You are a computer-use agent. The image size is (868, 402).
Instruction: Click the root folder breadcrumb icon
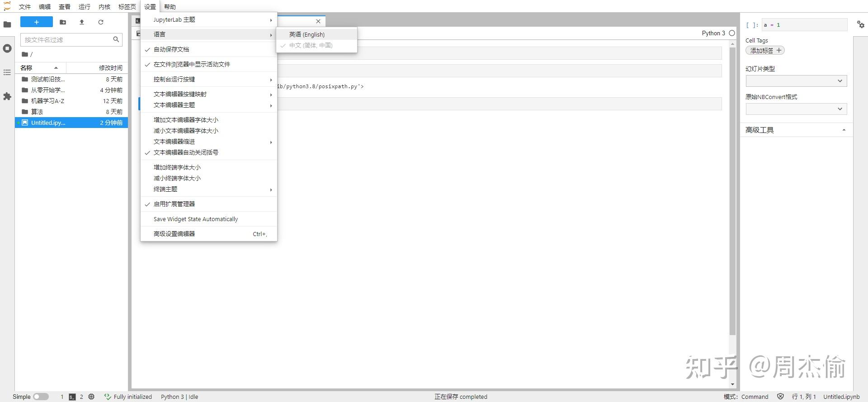[25, 54]
